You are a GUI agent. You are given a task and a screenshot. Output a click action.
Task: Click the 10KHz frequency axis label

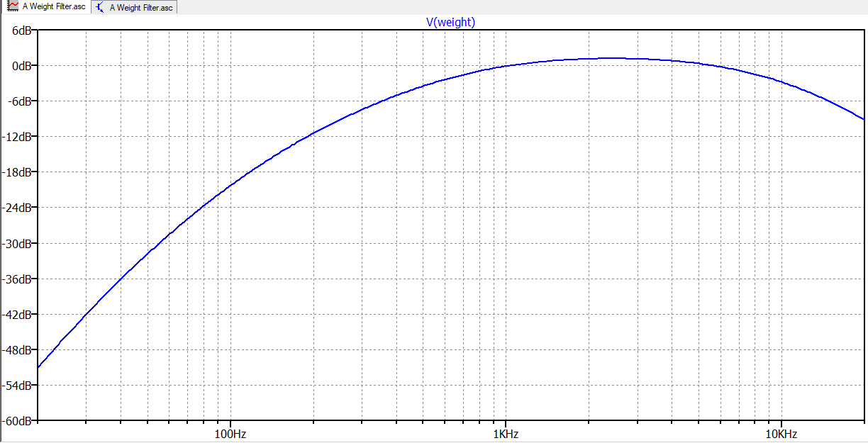click(781, 433)
